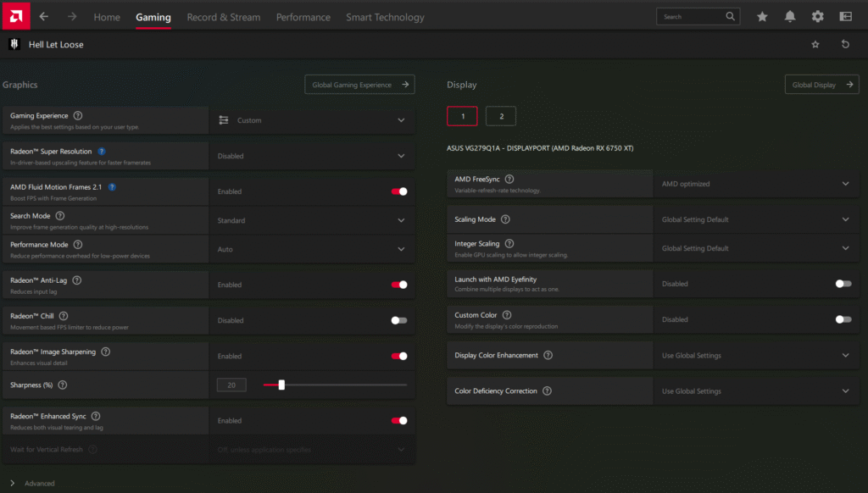The image size is (868, 493).
Task: Turn off Radeon Anti-Lag
Action: (399, 285)
